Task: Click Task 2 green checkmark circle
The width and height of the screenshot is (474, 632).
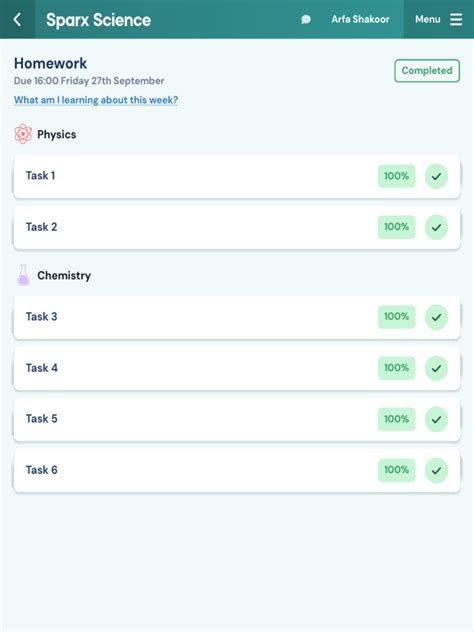Action: tap(436, 227)
